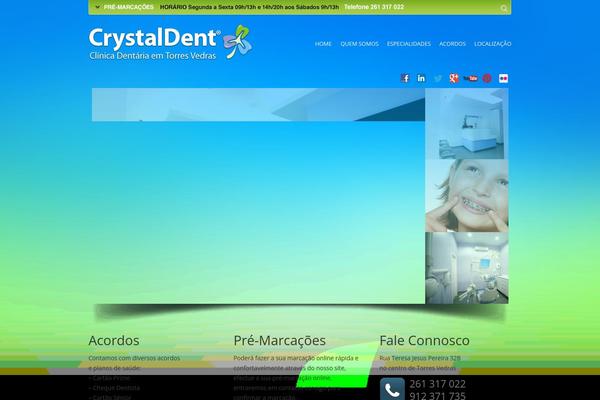Open the Facebook social icon
The width and height of the screenshot is (600, 400).
click(x=405, y=78)
